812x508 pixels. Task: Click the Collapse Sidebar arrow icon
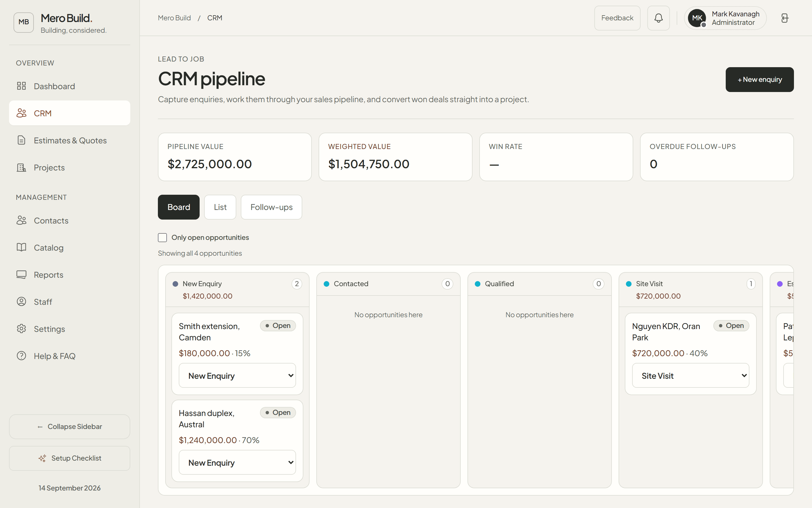(40, 427)
